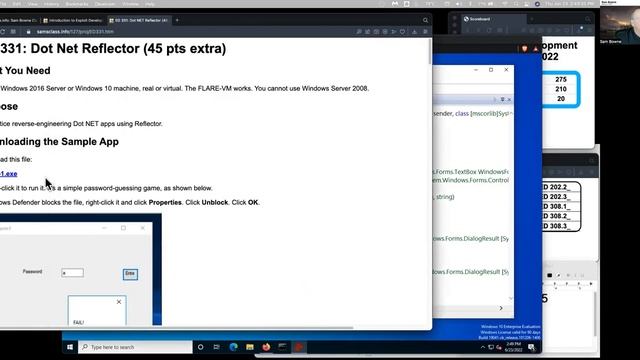Open a new browser tab with plus button

(x=177, y=20)
